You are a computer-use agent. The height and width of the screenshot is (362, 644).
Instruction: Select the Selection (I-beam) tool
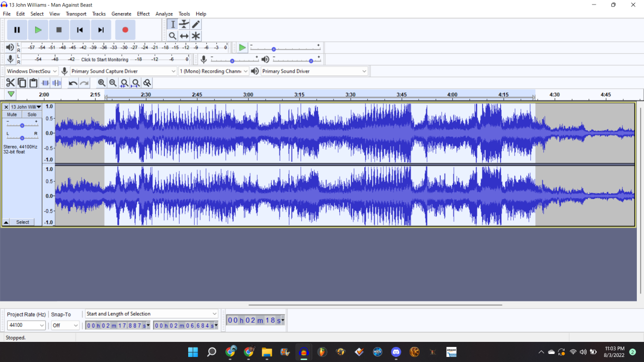(x=173, y=25)
